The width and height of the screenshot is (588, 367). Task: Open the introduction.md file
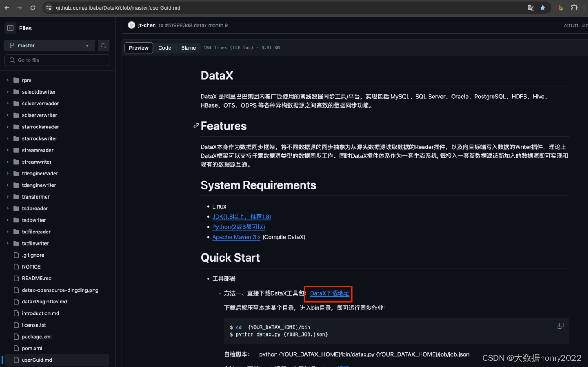tap(41, 313)
